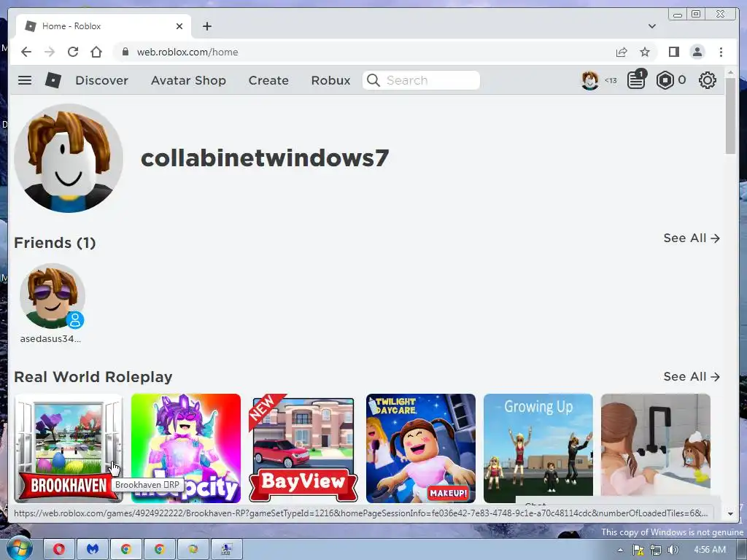Click the scrollbar down arrow

point(730,514)
